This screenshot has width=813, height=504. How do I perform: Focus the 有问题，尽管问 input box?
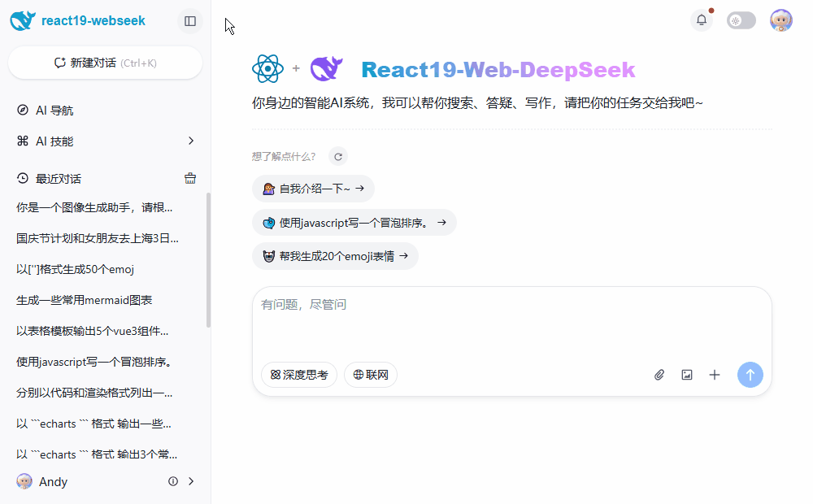click(511, 321)
